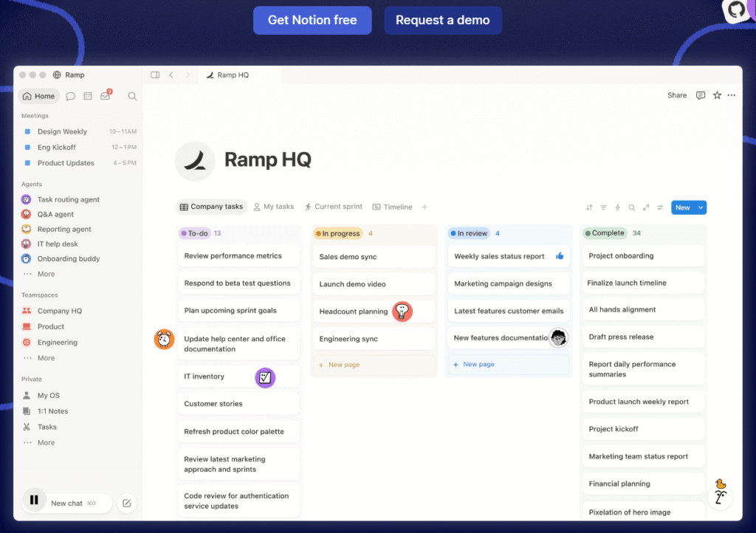The image size is (756, 533).
Task: Click lightbulb icon on Headcount planning
Action: tap(402, 312)
